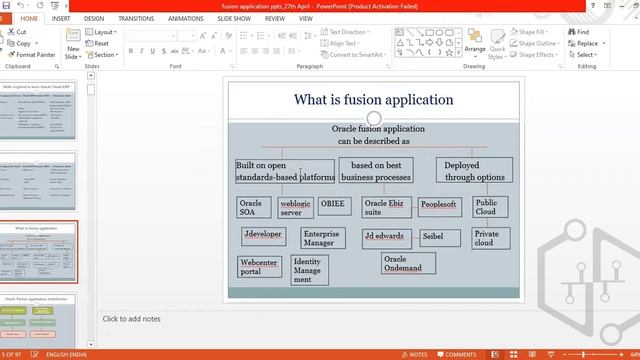Click the New Slide icon

click(x=73, y=35)
